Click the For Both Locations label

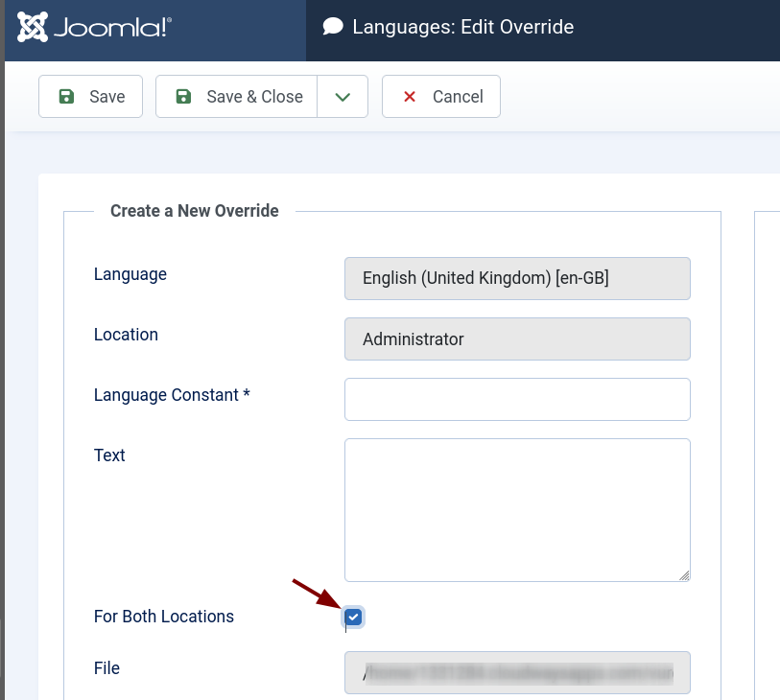coord(164,617)
